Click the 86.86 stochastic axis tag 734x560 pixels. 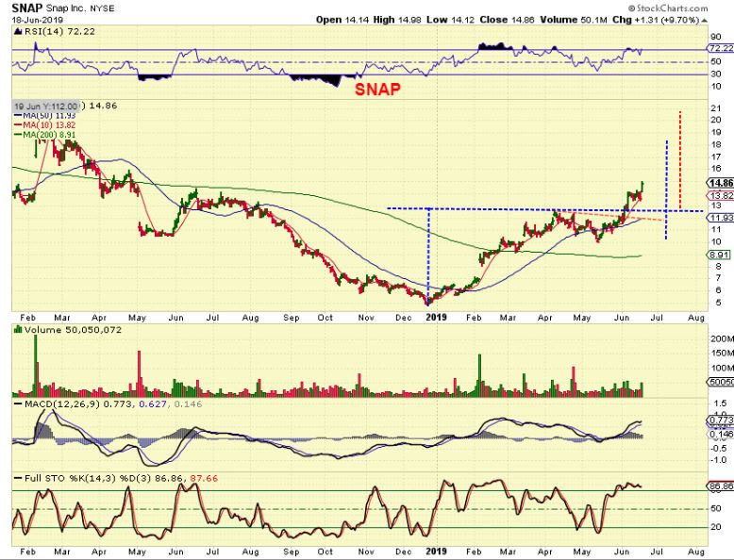click(x=720, y=486)
